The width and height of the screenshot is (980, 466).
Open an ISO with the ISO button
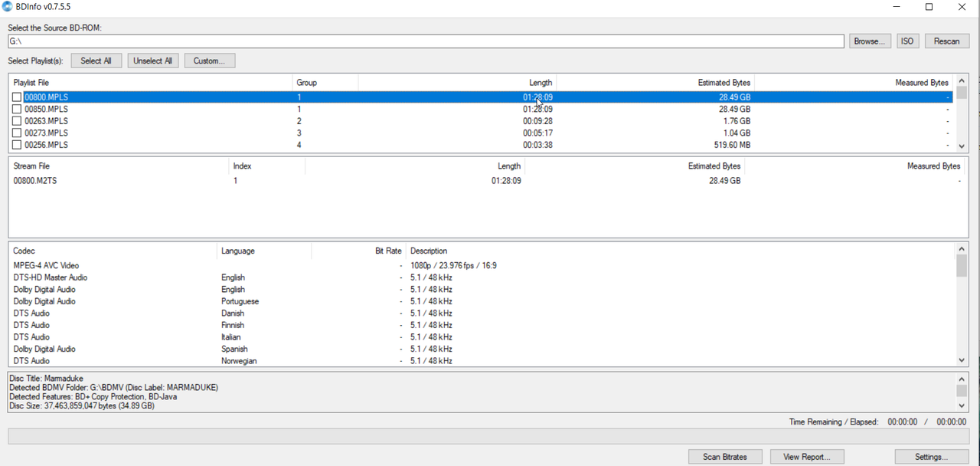(x=907, y=41)
